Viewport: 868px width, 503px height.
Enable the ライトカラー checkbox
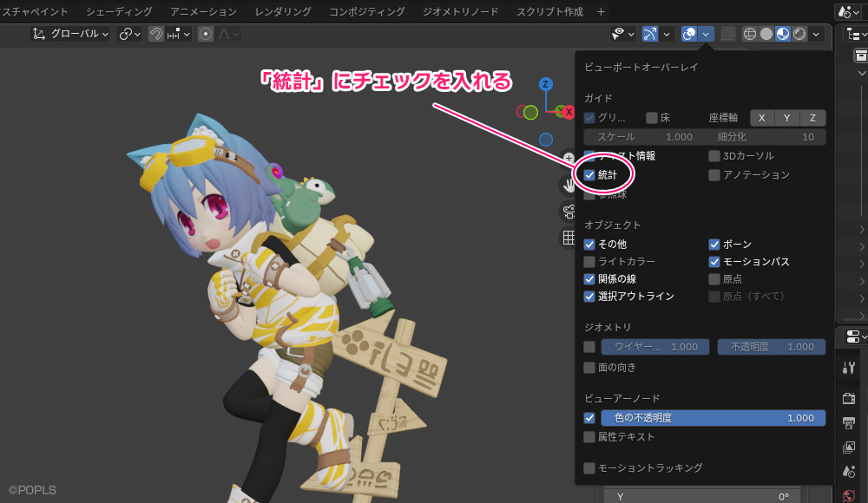(589, 262)
